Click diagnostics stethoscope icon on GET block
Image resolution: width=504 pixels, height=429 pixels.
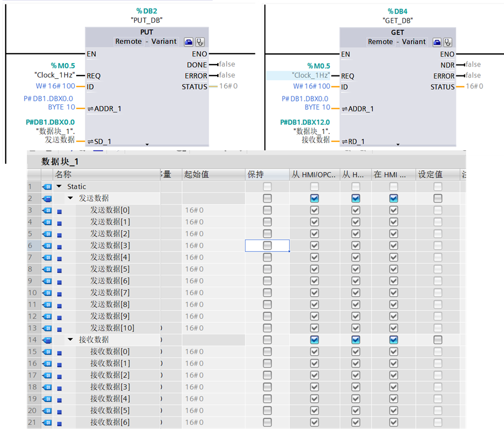pyautogui.click(x=447, y=42)
